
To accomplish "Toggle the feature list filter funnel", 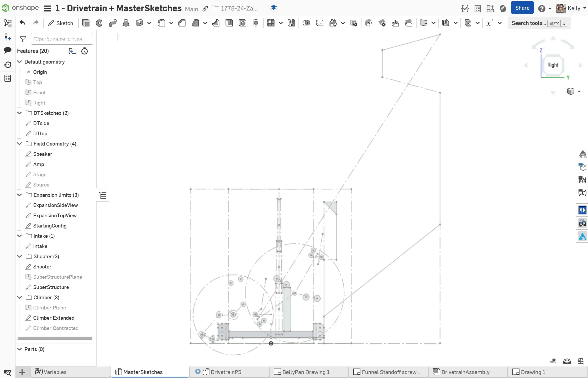I will click(x=23, y=39).
